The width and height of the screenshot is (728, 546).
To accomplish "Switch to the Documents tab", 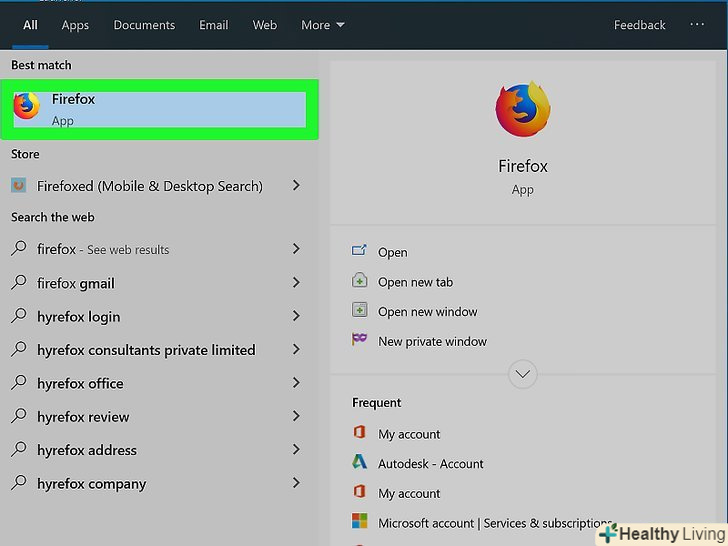I will tap(144, 25).
